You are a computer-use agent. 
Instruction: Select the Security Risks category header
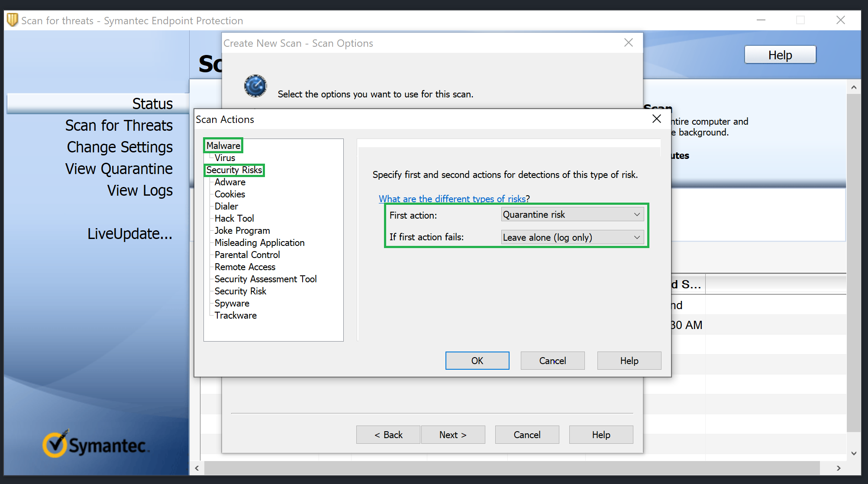click(234, 170)
